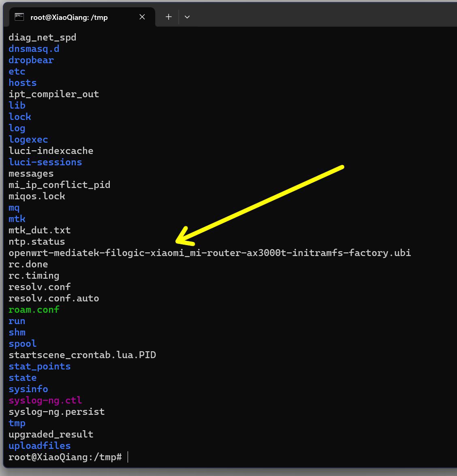This screenshot has height=476, width=457.
Task: Click the lock directory name
Action: [x=20, y=117]
